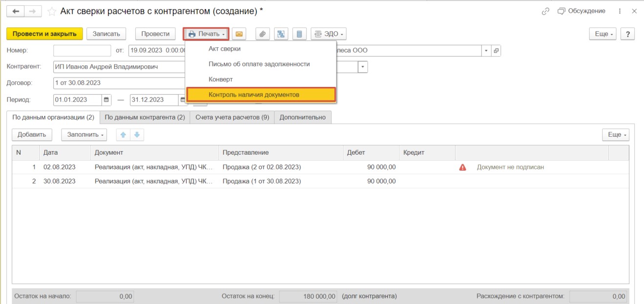Add form to favorites with star icon

pyautogui.click(x=52, y=11)
